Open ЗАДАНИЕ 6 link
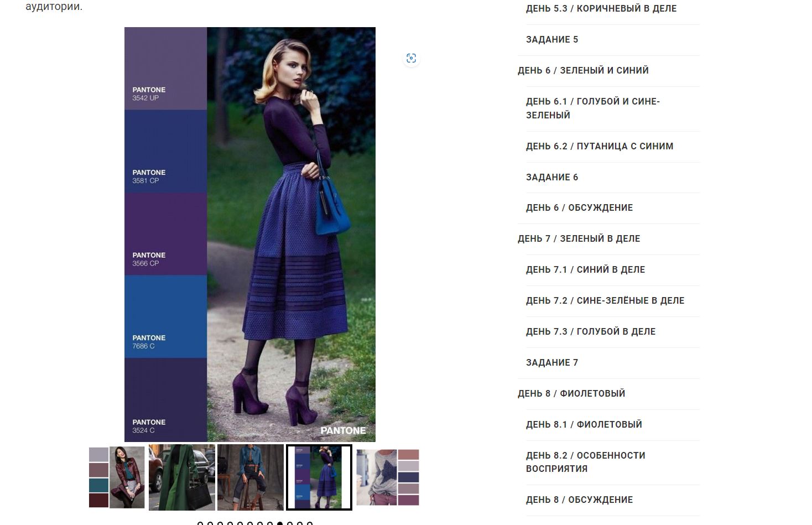 tap(552, 177)
